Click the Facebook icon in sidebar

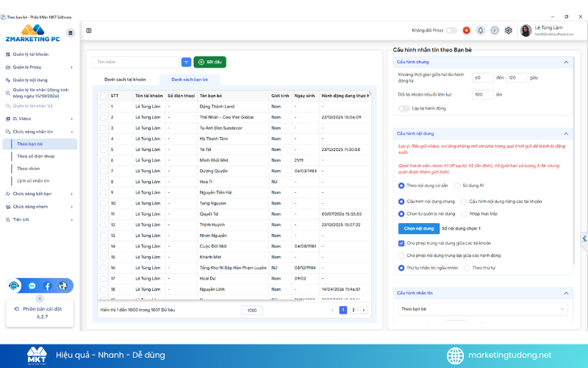pyautogui.click(x=47, y=286)
